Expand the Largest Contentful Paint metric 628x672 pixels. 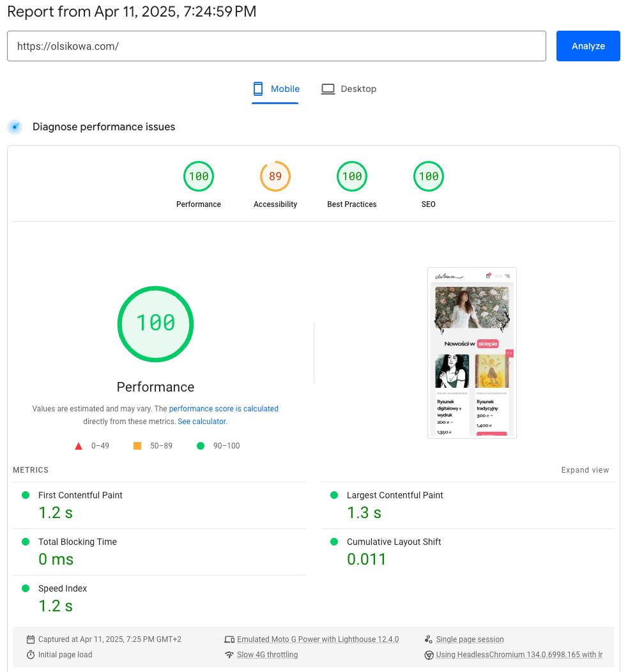(x=395, y=496)
